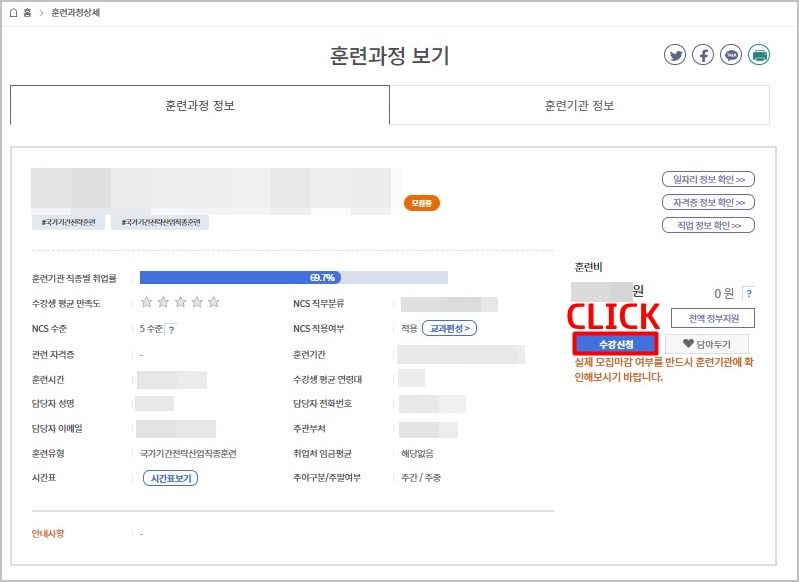The height and width of the screenshot is (582, 799).
Task: Click the 훈련유형 label
Action: point(48,453)
